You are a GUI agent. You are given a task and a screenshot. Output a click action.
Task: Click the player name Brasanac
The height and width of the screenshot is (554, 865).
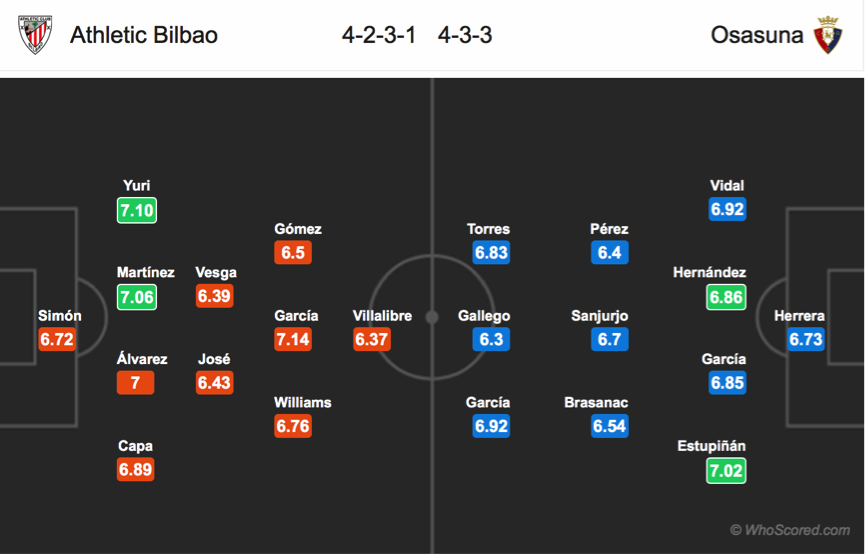(x=596, y=402)
